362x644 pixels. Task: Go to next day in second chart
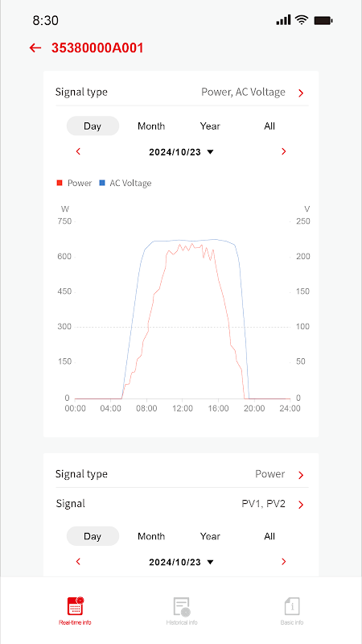point(284,561)
